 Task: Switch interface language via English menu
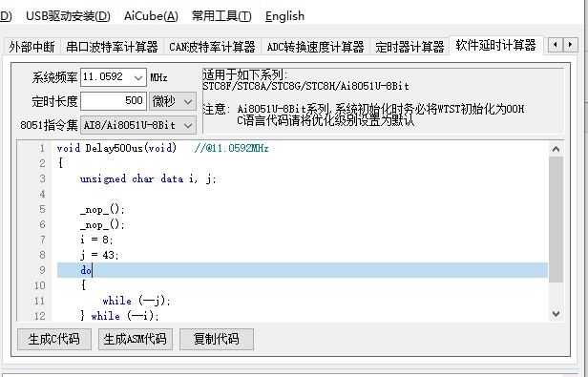pos(284,16)
